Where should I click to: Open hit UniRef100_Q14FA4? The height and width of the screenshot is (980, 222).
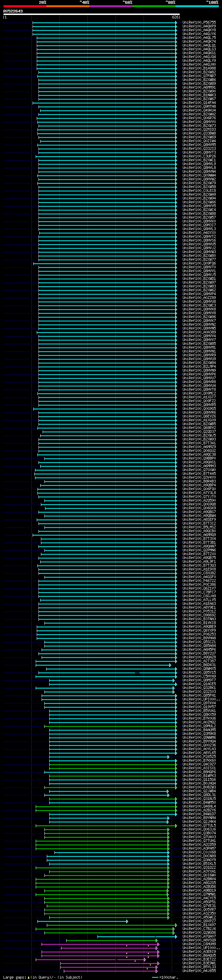click(x=199, y=103)
